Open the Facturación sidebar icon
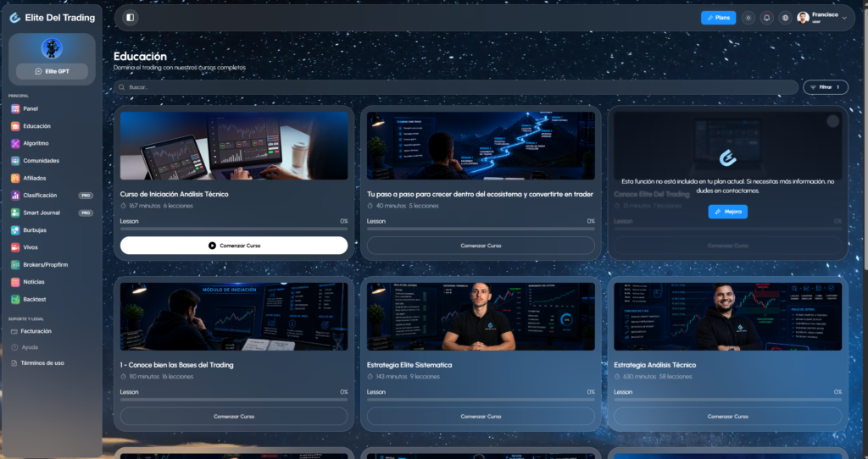 (x=14, y=331)
